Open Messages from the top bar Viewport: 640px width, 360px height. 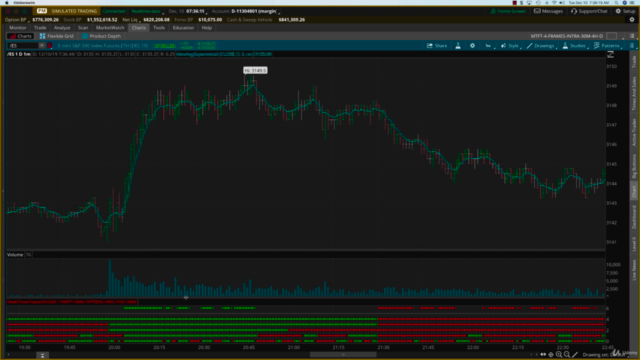click(548, 11)
